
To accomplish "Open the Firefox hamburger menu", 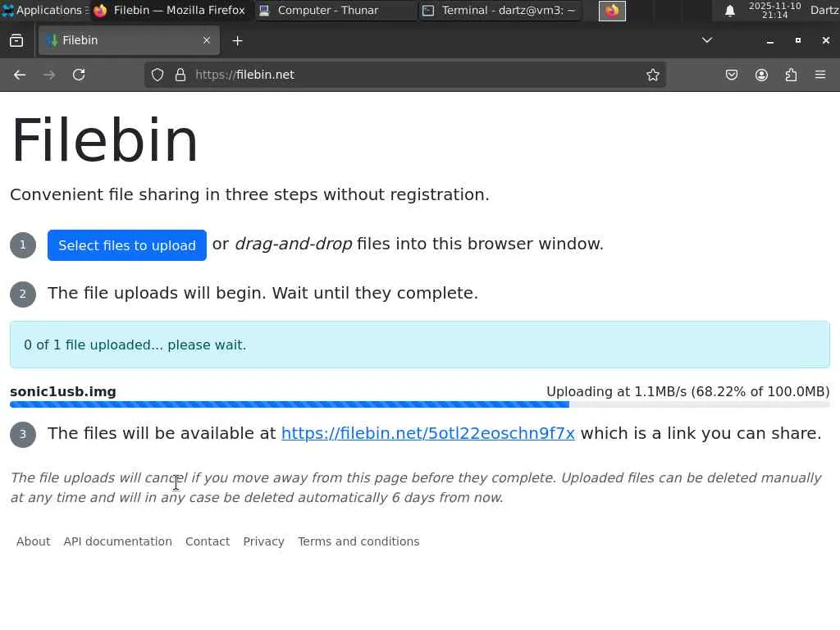I will click(x=820, y=75).
